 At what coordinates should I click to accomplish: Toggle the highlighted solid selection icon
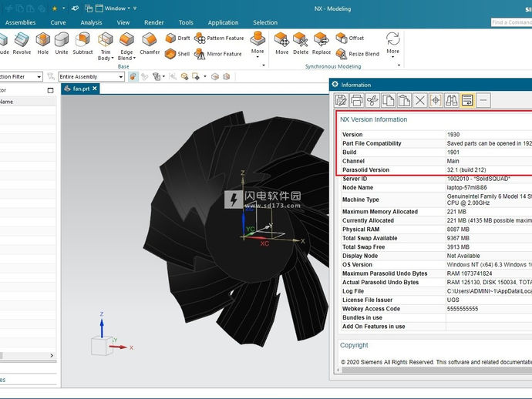point(133,76)
